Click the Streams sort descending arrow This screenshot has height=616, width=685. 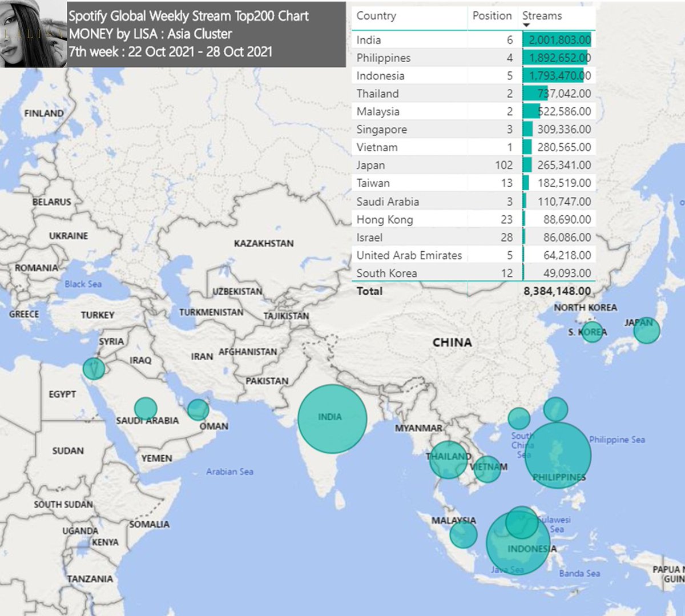click(x=526, y=25)
